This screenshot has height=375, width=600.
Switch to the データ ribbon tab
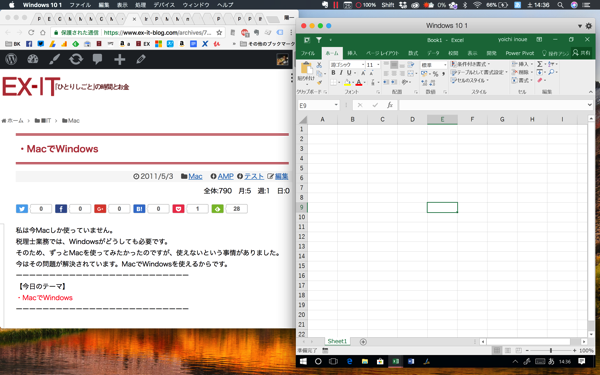[433, 53]
